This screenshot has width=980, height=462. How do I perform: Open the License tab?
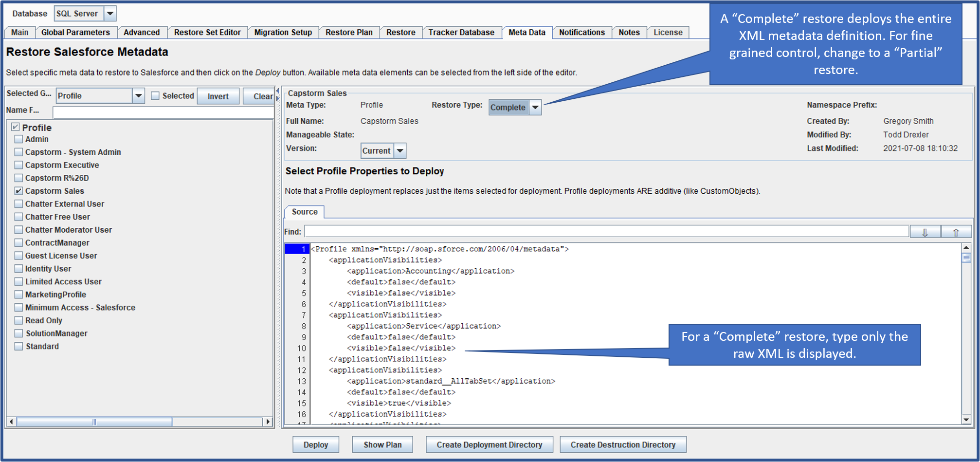coord(668,32)
